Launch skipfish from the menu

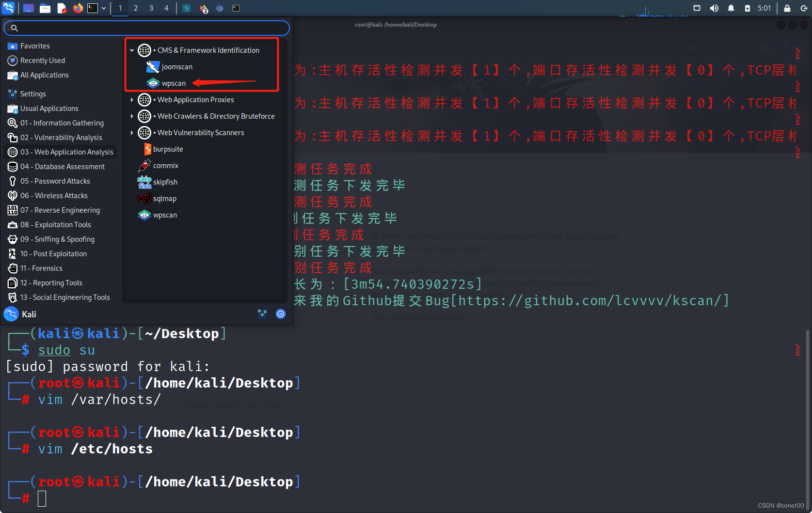click(158, 182)
